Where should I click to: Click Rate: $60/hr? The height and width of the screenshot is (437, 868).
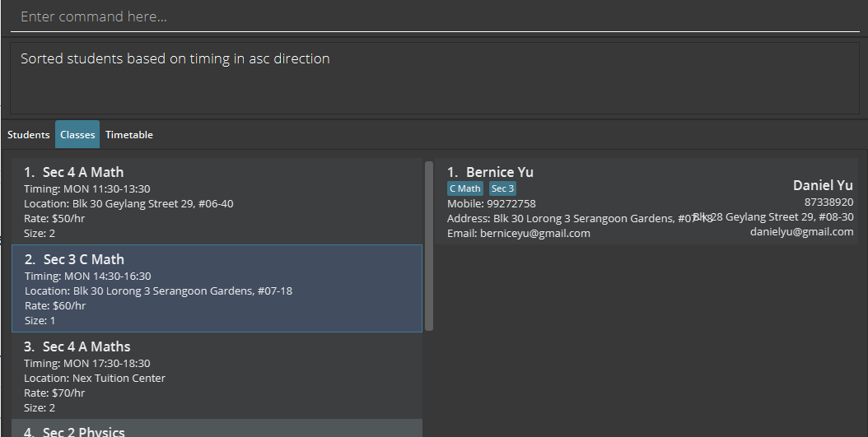coord(55,306)
